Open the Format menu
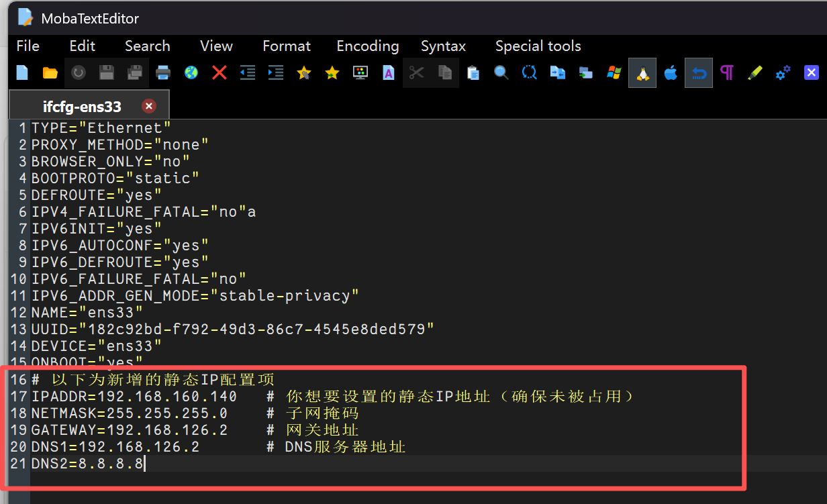 pyautogui.click(x=287, y=46)
